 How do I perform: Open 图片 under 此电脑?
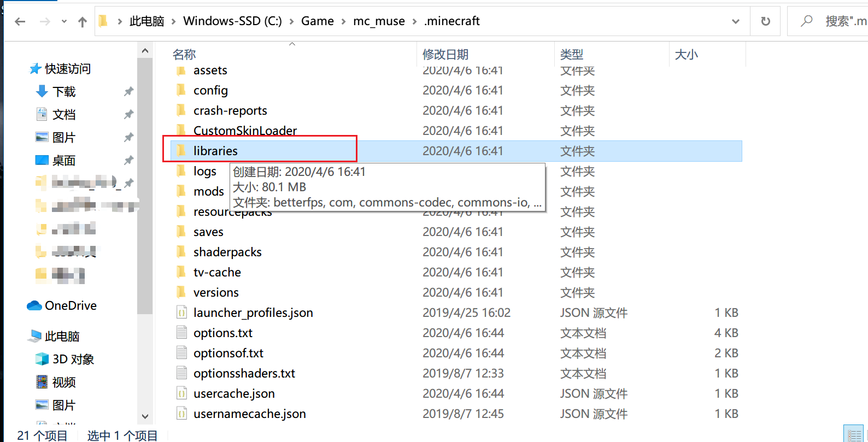coord(64,405)
